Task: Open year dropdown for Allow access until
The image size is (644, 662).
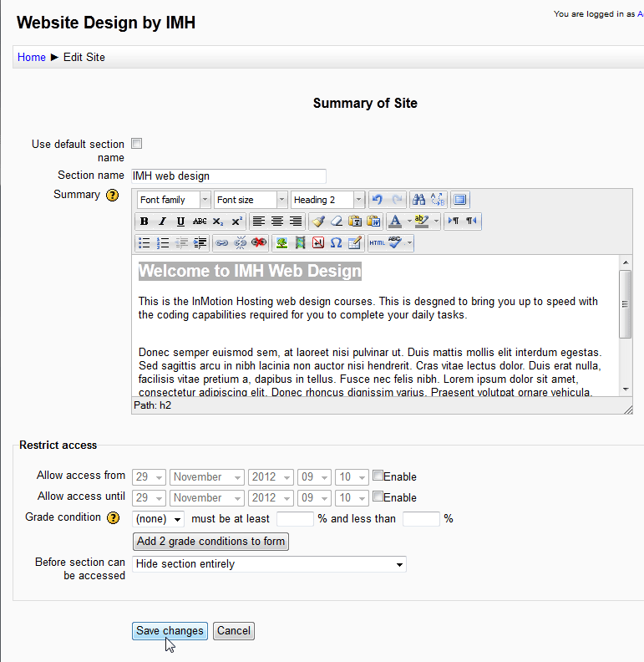Action: click(x=271, y=498)
